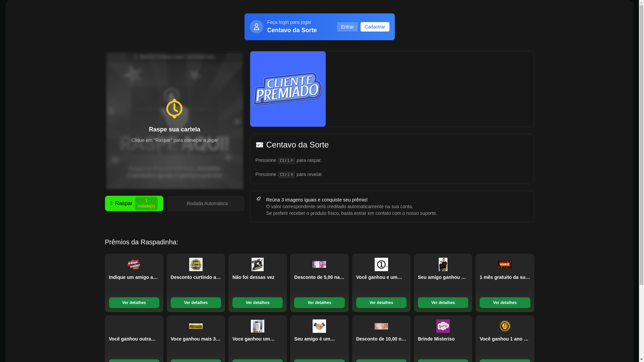This screenshot has width=644, height=362.
Task: Click the green Raspar button
Action: pos(134,203)
